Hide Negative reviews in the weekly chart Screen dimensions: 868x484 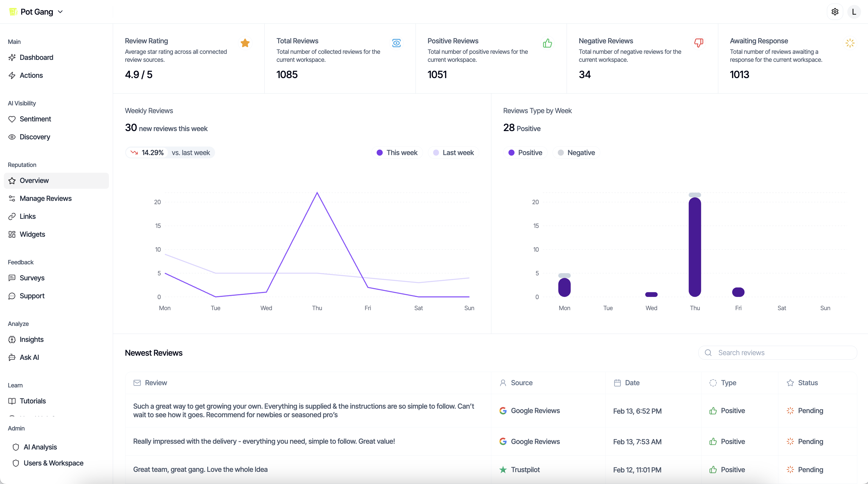(x=576, y=152)
